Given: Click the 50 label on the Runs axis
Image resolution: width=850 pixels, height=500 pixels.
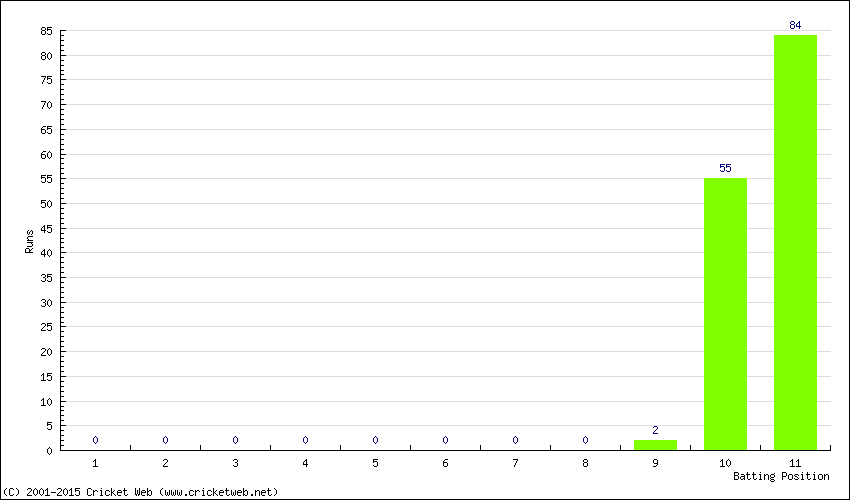Looking at the screenshot, I should pyautogui.click(x=46, y=204).
